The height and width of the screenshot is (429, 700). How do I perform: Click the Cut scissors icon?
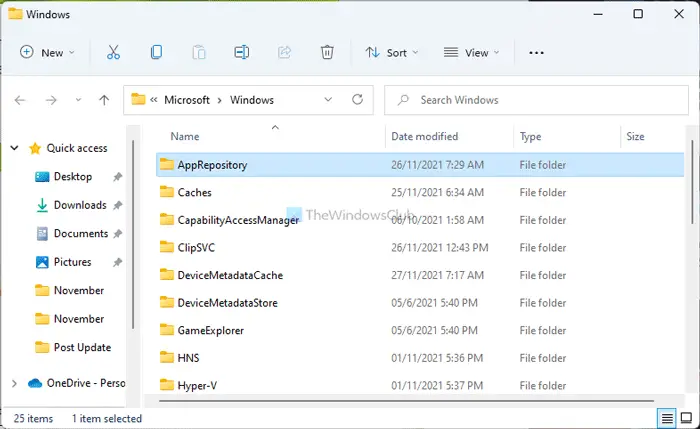(x=113, y=52)
